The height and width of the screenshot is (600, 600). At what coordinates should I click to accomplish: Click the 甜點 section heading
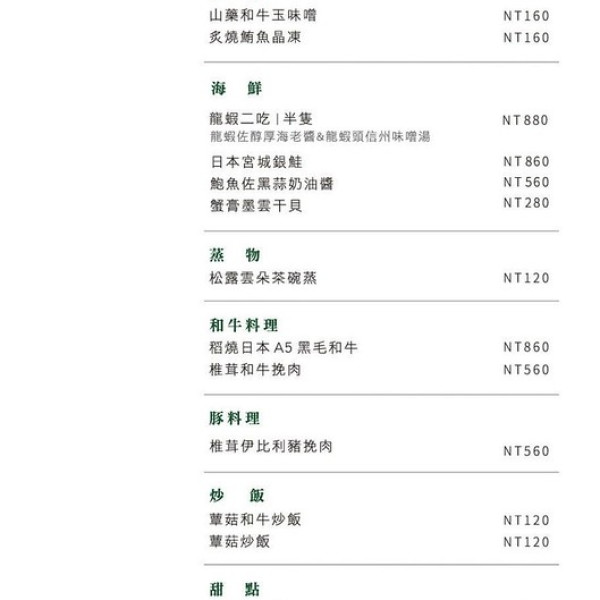pyautogui.click(x=236, y=589)
